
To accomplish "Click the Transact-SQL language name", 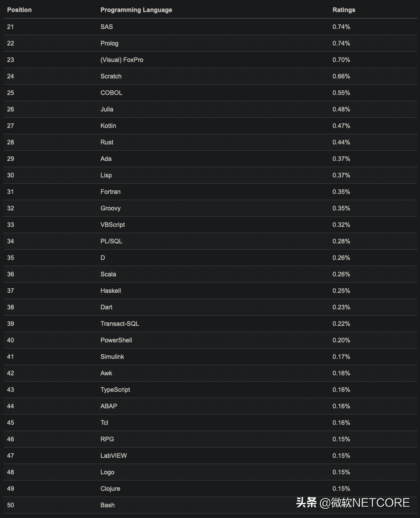I will (119, 324).
